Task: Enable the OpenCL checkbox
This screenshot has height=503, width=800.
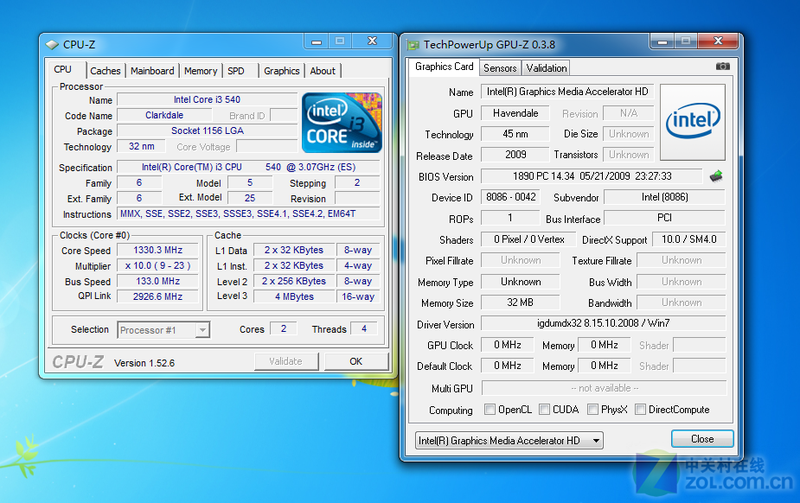Action: coord(490,409)
